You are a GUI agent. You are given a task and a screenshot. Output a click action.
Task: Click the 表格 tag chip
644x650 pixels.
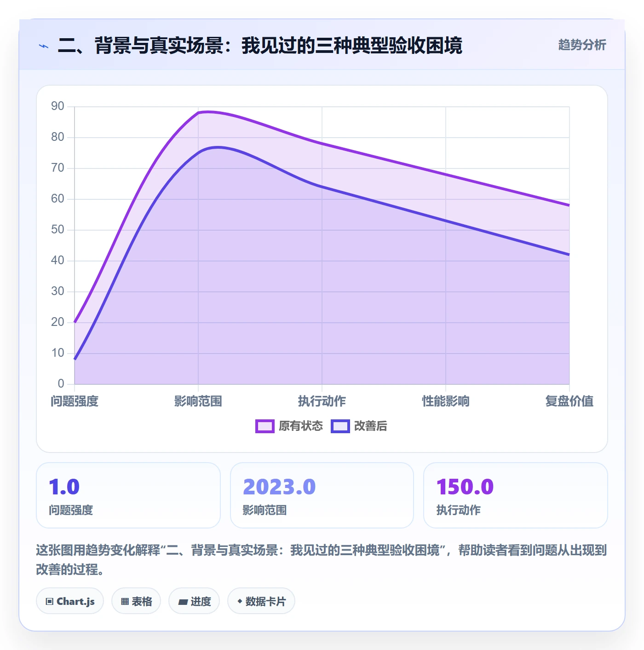tap(136, 601)
